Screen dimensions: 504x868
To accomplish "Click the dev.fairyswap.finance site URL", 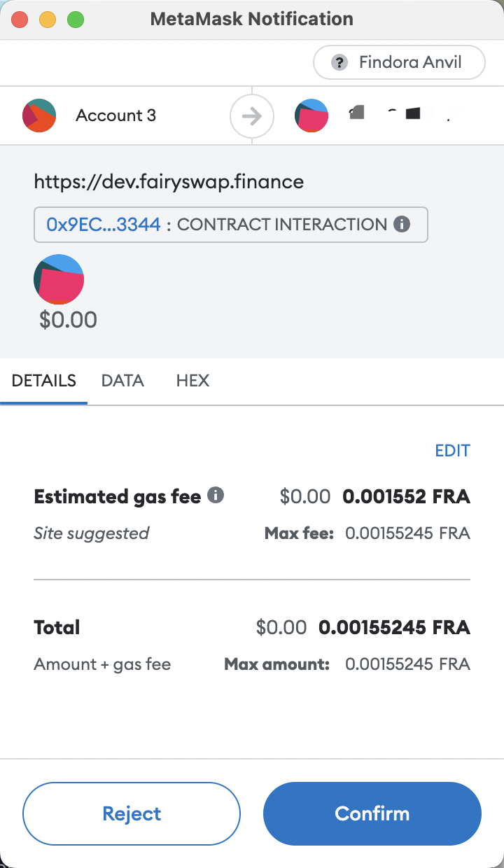I will (169, 183).
